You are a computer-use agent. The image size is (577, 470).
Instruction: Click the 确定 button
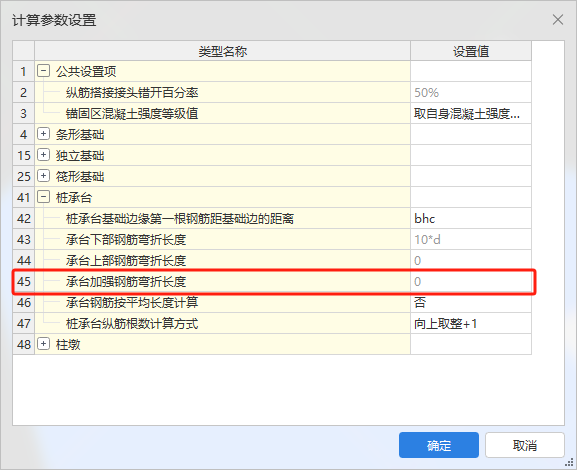(439, 445)
